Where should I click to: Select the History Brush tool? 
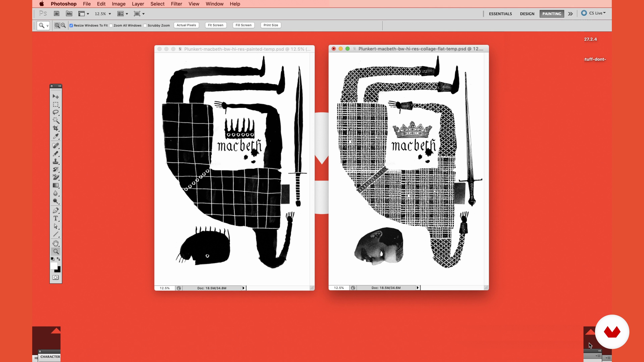pos(56,169)
